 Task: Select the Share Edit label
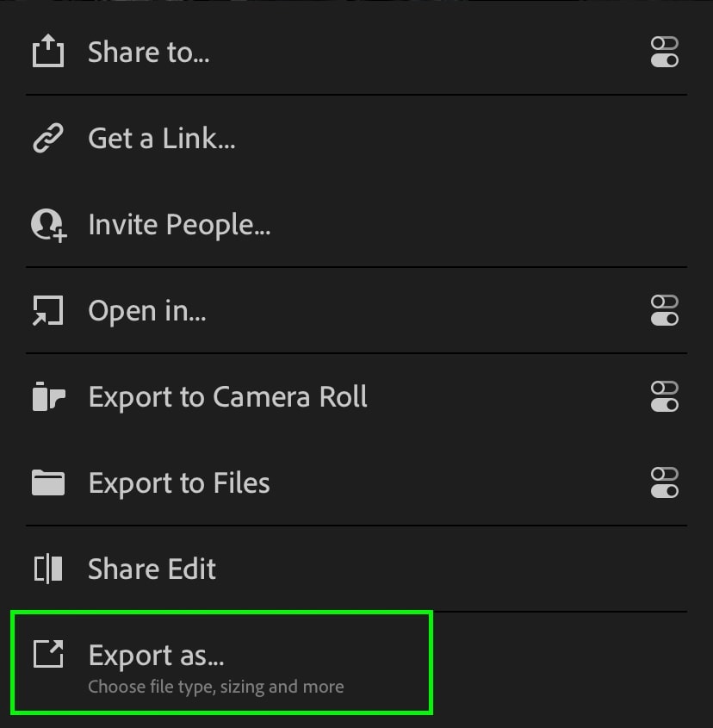(x=152, y=569)
